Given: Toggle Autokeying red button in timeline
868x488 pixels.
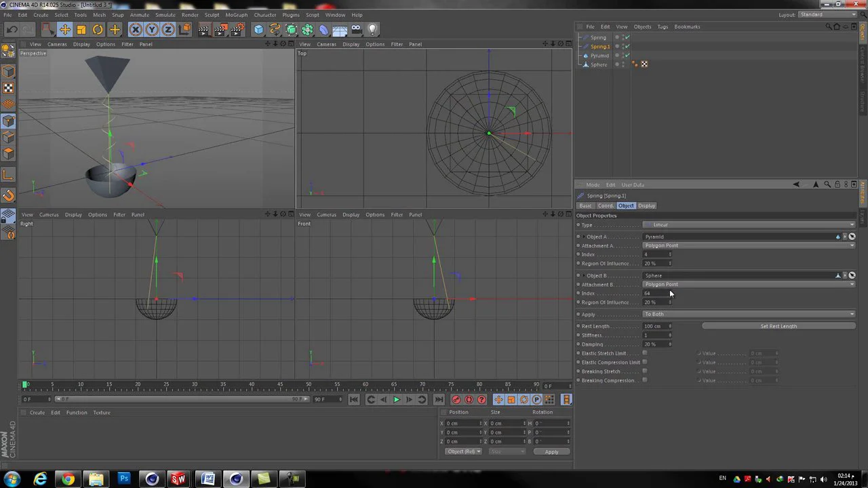Looking at the screenshot, I should tap(469, 399).
